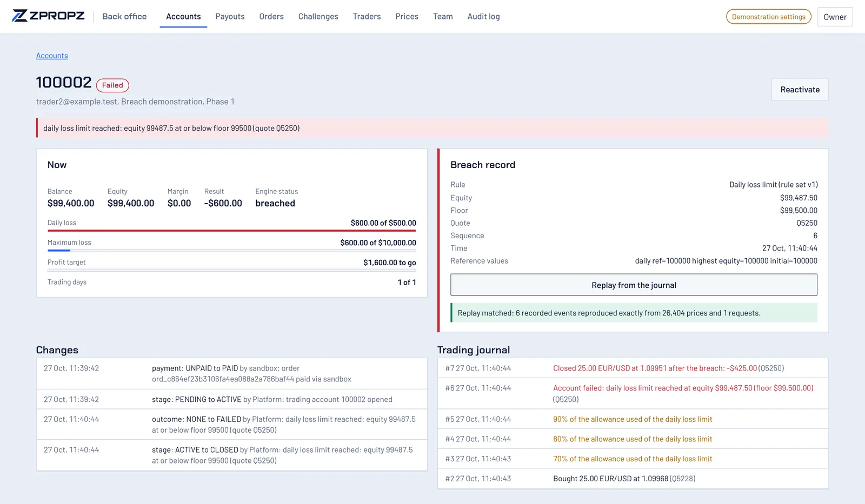
Task: Click the Failed status badge
Action: click(x=112, y=85)
